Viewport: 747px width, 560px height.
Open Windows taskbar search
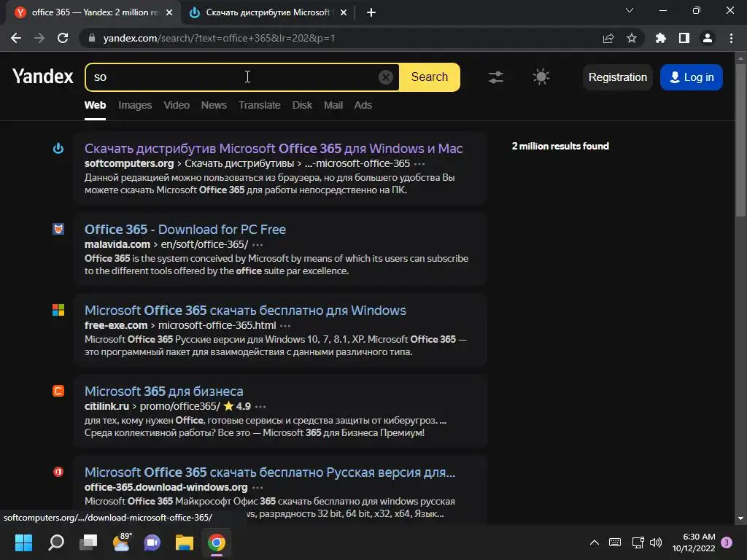coord(56,542)
